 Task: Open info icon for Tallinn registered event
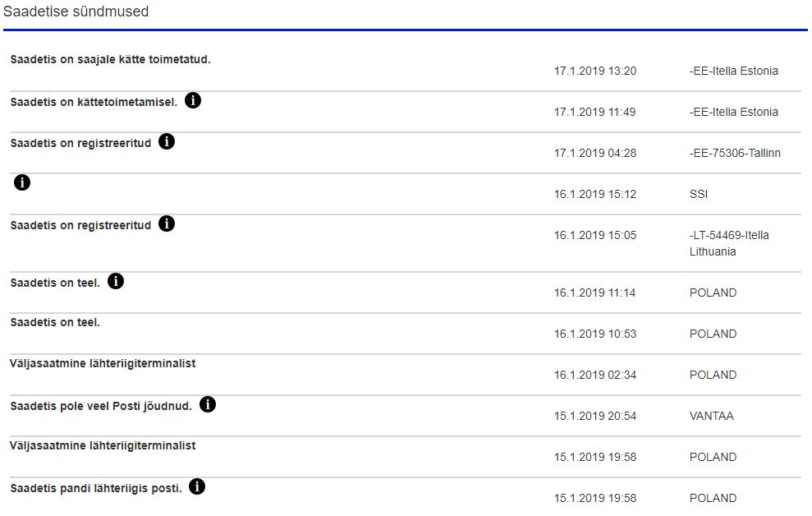[167, 142]
